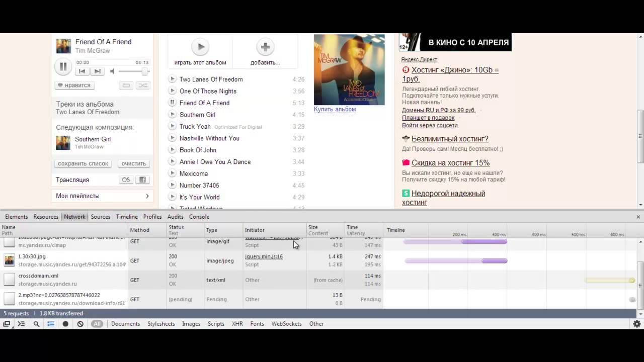644x362 pixels.
Task: Open DevTools settings gear
Action: pyautogui.click(x=637, y=324)
